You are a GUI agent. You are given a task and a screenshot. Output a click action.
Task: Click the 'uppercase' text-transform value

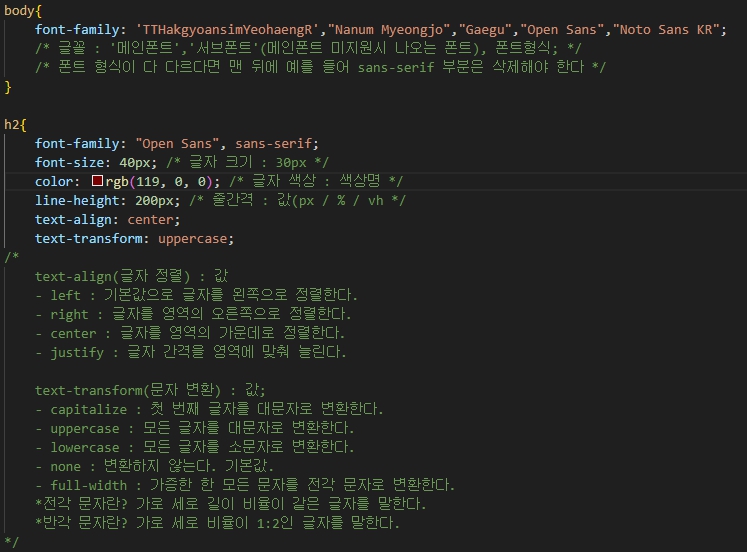tap(192, 239)
